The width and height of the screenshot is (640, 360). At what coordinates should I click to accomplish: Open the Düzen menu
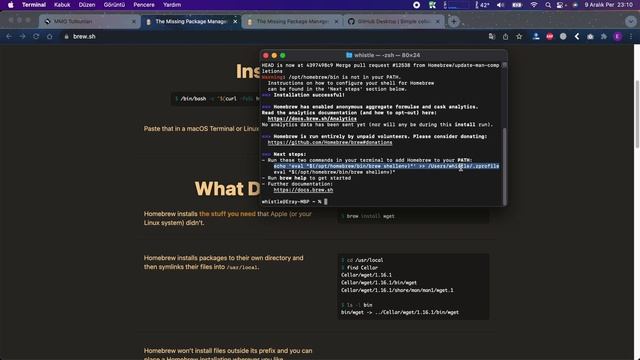[x=87, y=5]
